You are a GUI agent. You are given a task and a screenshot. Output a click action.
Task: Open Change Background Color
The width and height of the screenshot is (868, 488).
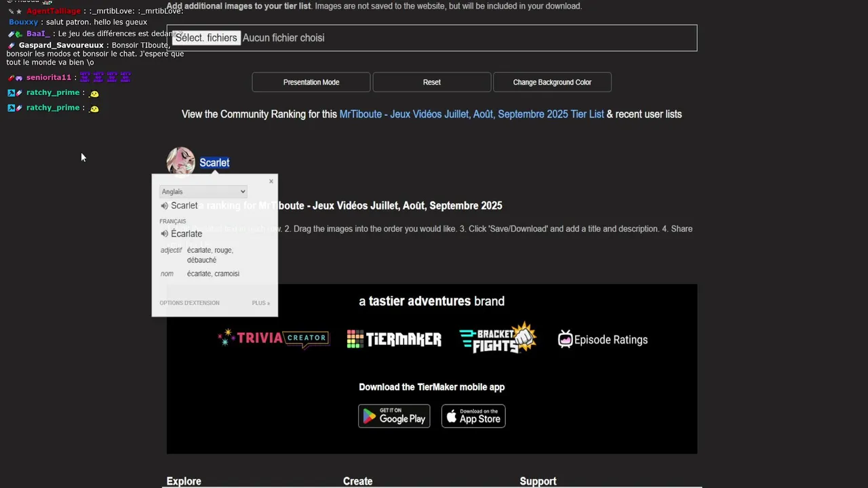coord(552,82)
